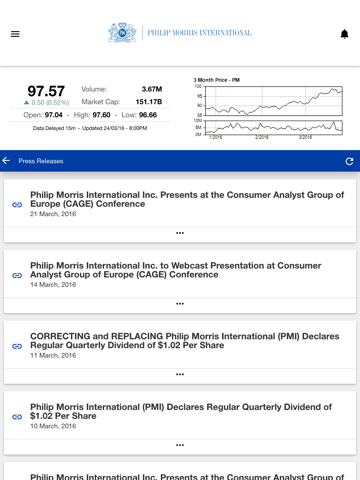Open the 3 Month Price chart

268,108
